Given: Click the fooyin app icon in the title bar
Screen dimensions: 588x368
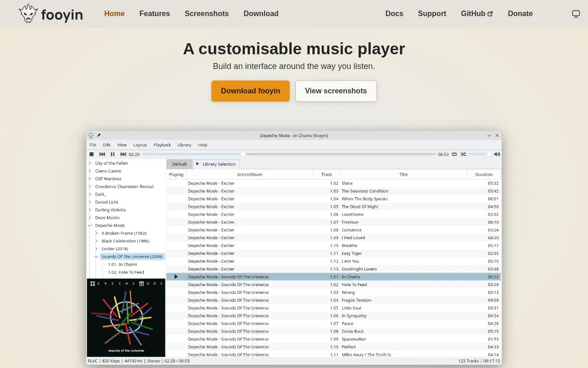Looking at the screenshot, I should pos(91,136).
